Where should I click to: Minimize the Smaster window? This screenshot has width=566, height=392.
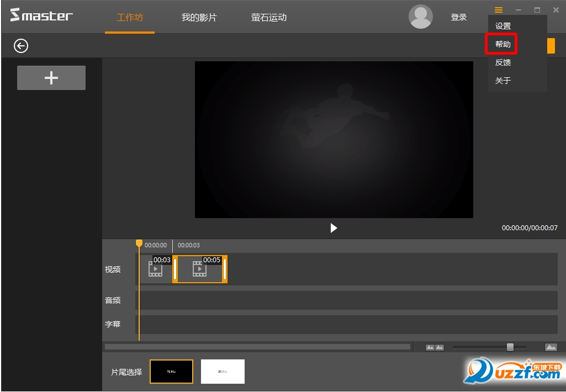coord(519,10)
